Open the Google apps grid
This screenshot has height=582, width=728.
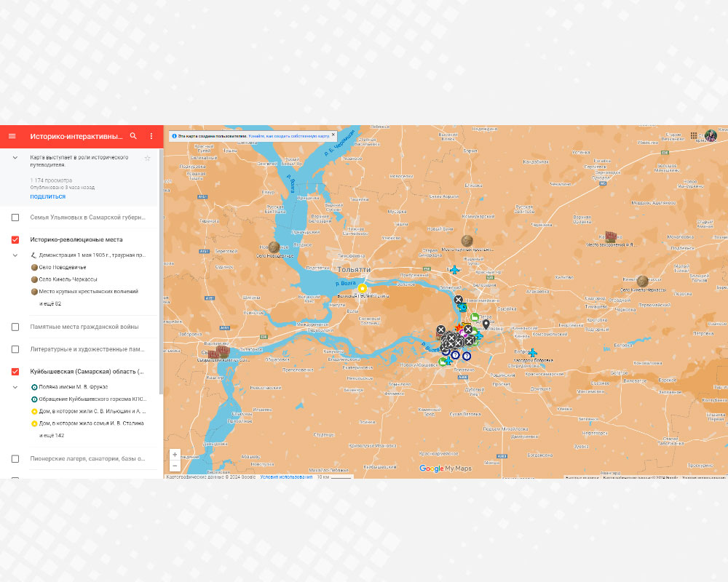[694, 135]
